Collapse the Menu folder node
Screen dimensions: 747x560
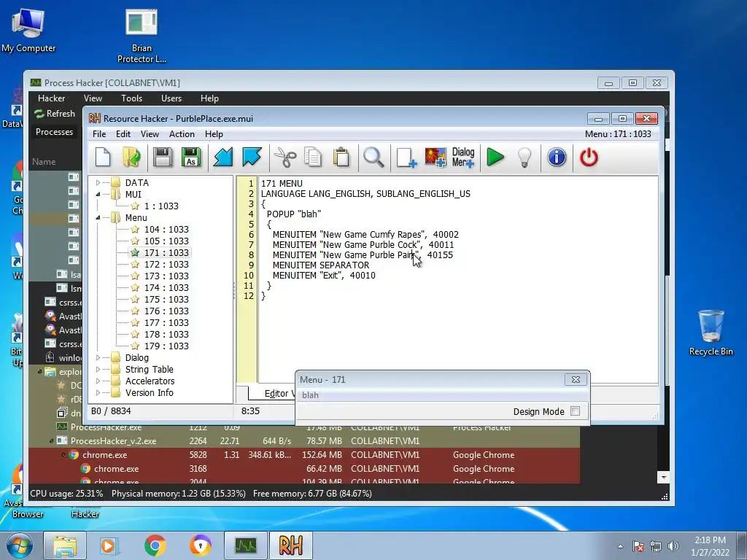pos(98,217)
